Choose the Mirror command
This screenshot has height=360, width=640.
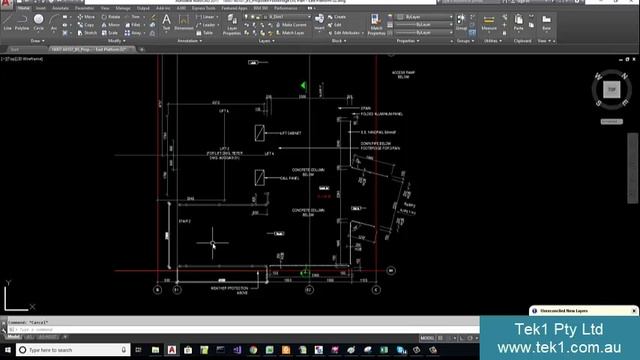tap(111, 25)
